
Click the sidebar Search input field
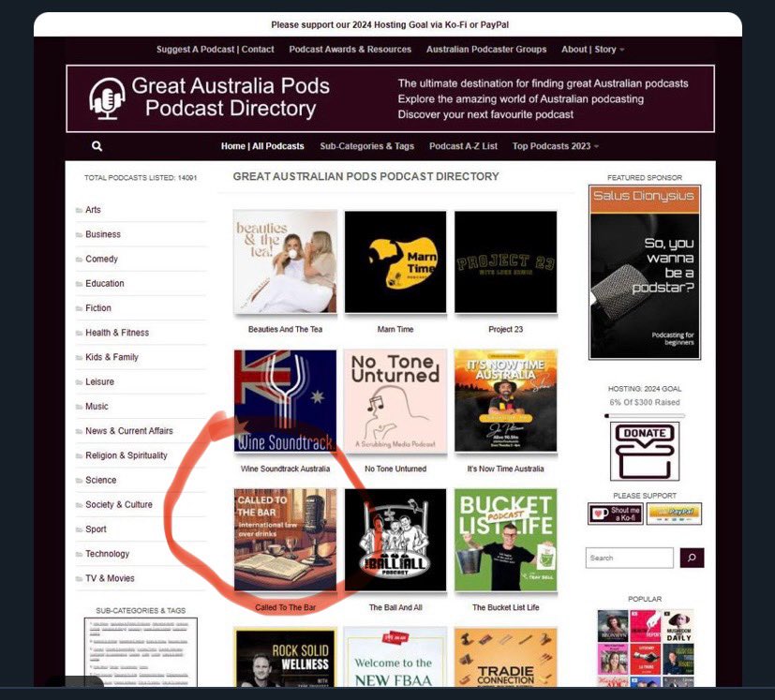(629, 558)
